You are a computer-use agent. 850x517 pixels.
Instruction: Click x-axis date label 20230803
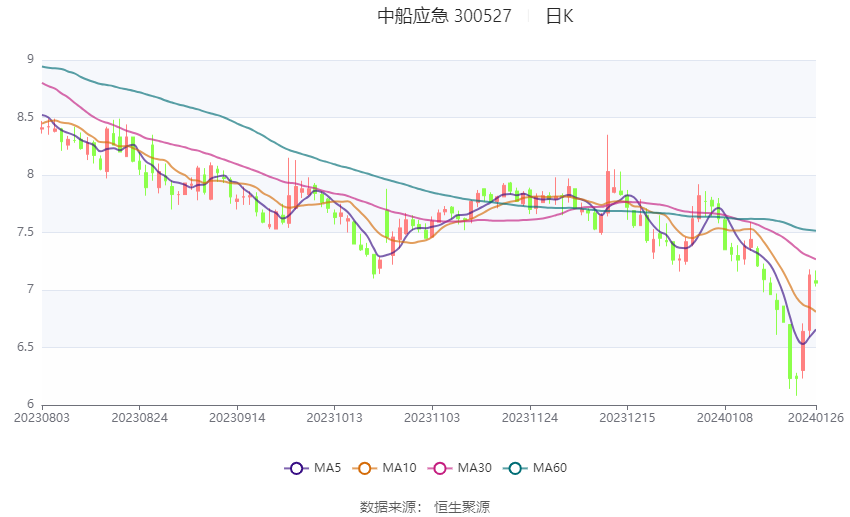(42, 418)
